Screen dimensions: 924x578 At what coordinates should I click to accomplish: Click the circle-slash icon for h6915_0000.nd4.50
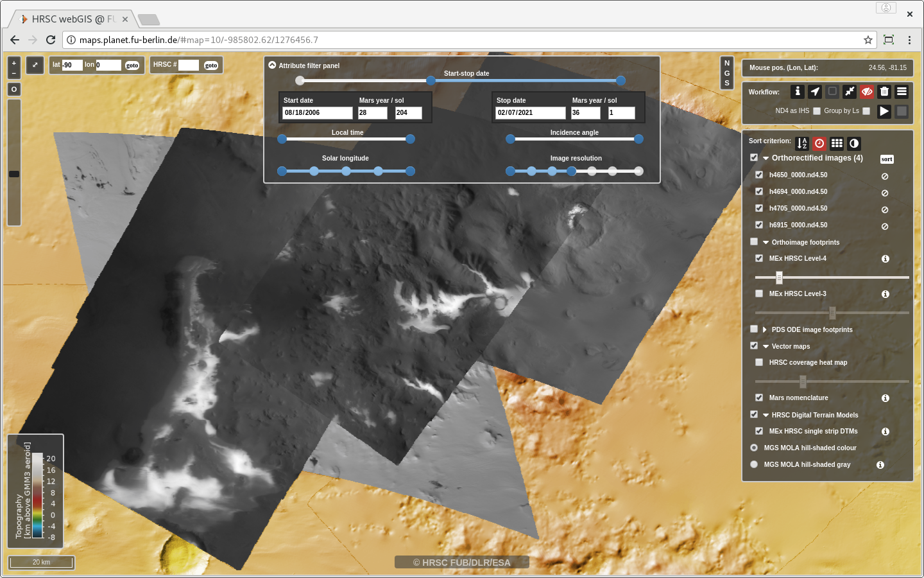point(885,227)
